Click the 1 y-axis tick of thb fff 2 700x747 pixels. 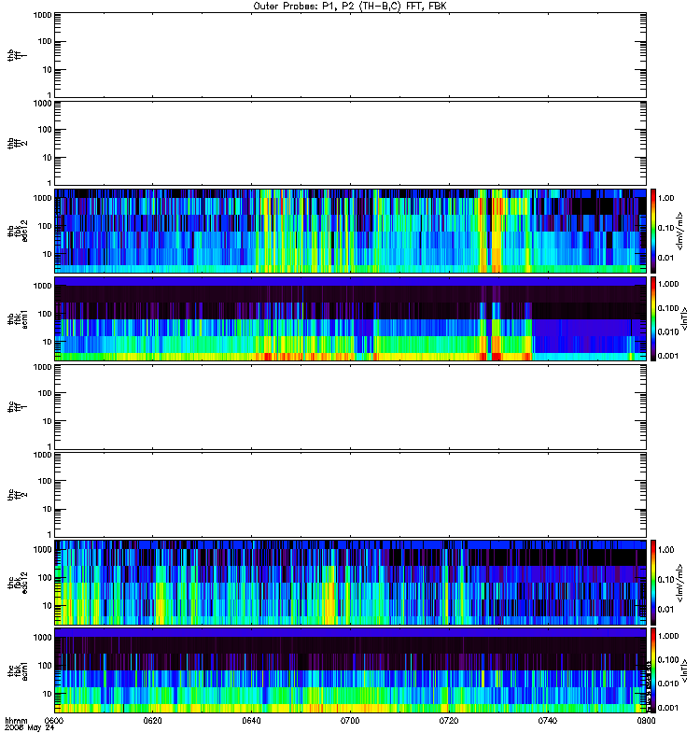pyautogui.click(x=49, y=183)
